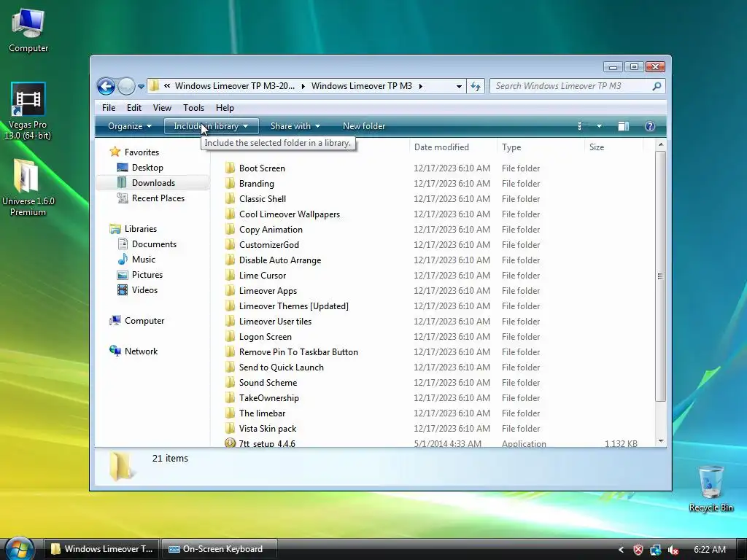Open the Tools menu
747x560 pixels.
[193, 108]
